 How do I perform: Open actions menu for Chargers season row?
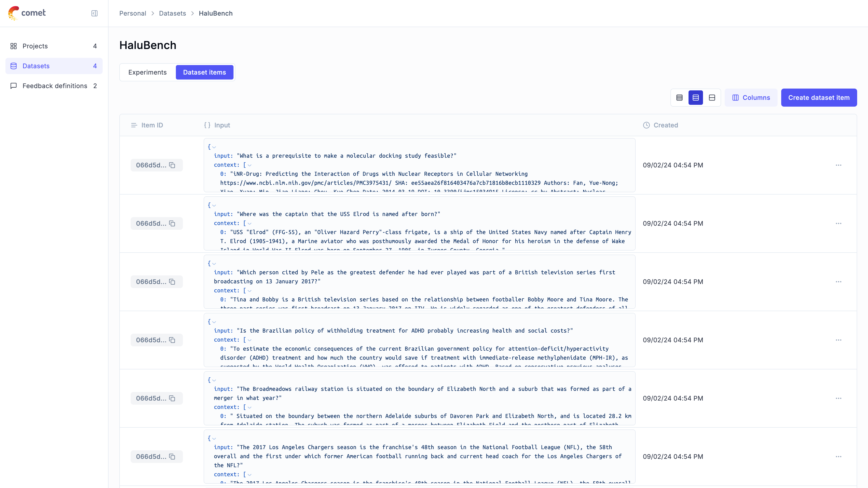(x=838, y=457)
